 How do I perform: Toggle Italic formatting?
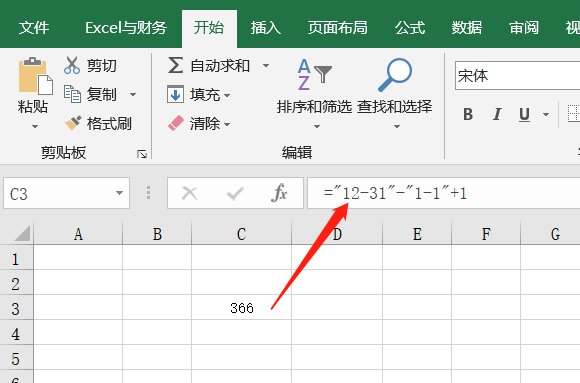click(x=497, y=114)
